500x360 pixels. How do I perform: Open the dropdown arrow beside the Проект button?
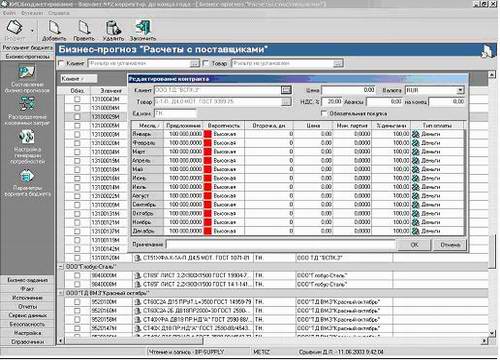click(32, 31)
